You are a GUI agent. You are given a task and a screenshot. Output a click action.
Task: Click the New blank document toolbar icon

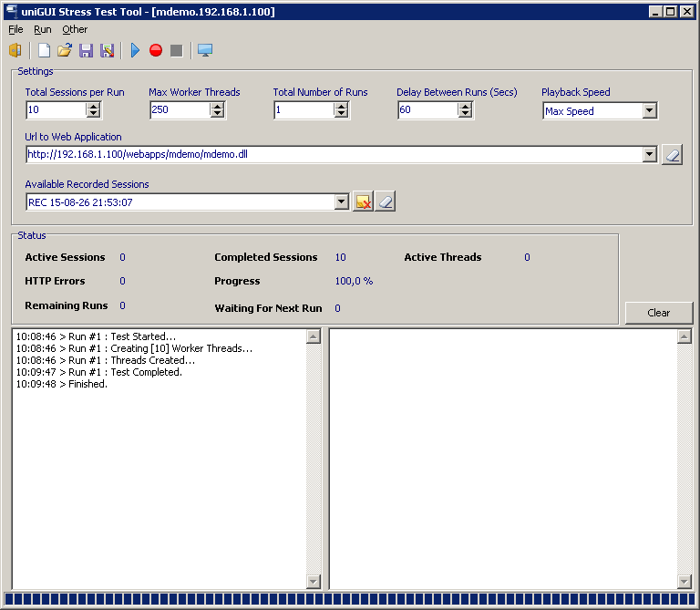click(x=44, y=50)
